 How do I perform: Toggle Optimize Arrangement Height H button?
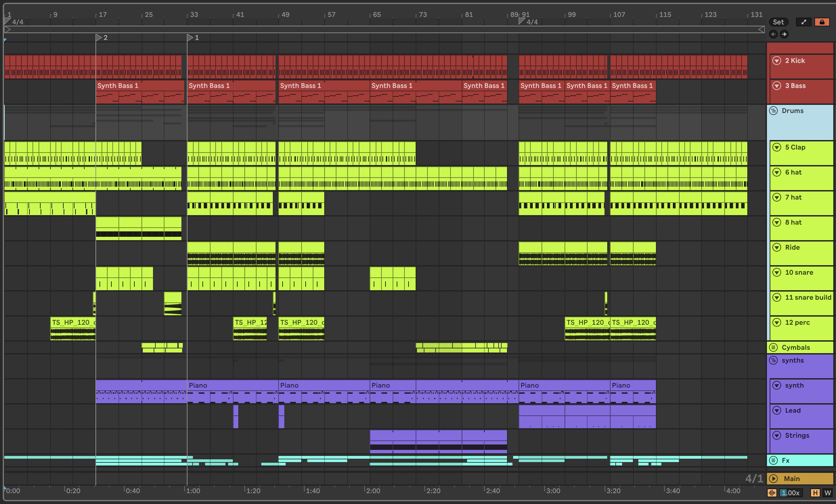click(815, 492)
